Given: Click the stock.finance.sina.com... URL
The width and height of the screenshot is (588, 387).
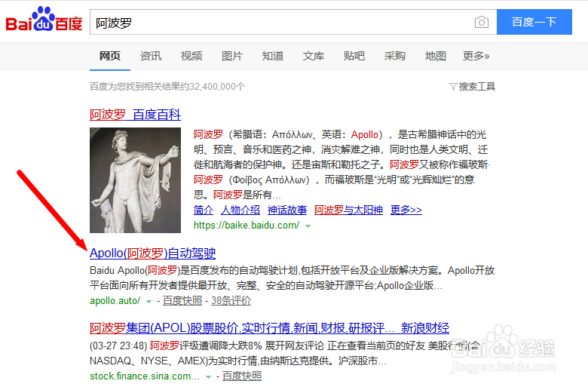Looking at the screenshot, I should [x=145, y=376].
